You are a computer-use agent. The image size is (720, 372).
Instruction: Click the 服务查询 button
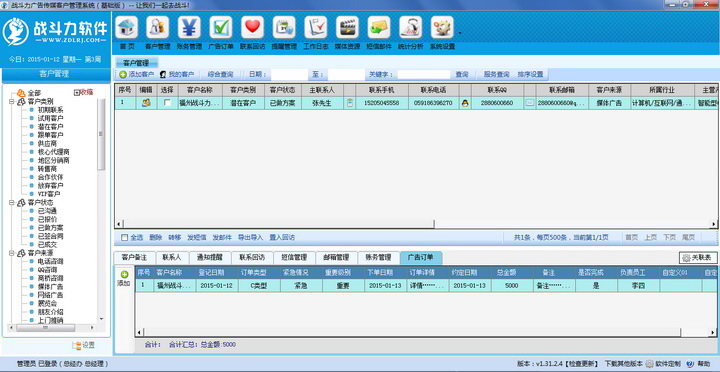pyautogui.click(x=496, y=74)
